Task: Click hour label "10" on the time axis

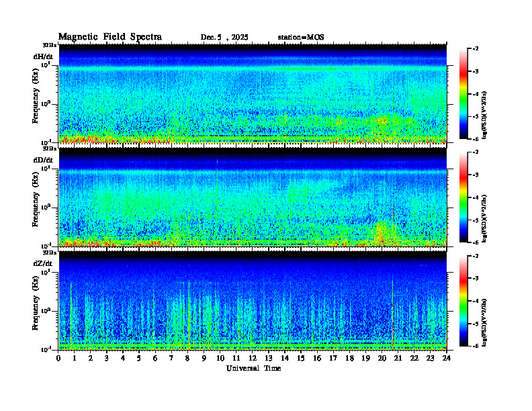Action: (220, 358)
